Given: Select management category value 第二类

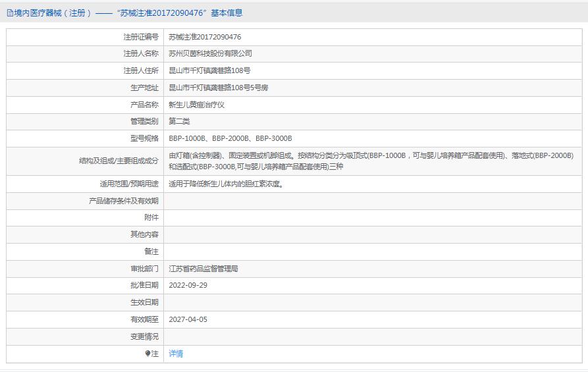Looking at the screenshot, I should 179,121.
